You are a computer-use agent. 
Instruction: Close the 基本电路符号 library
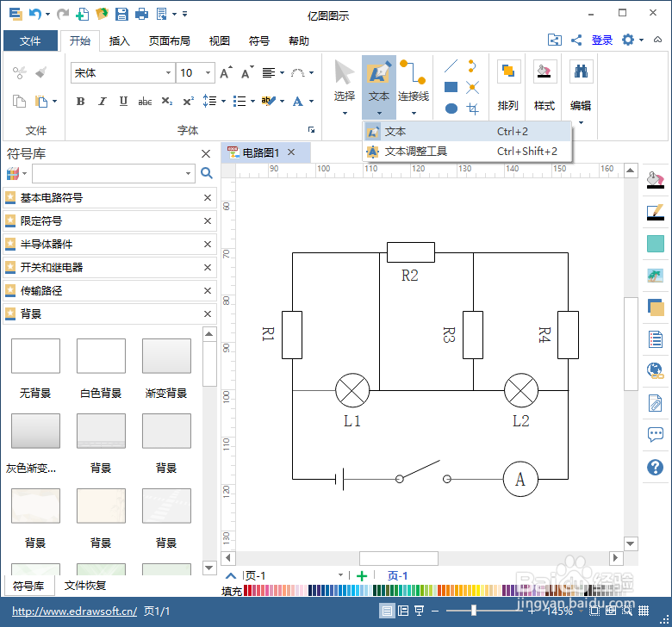(x=208, y=197)
